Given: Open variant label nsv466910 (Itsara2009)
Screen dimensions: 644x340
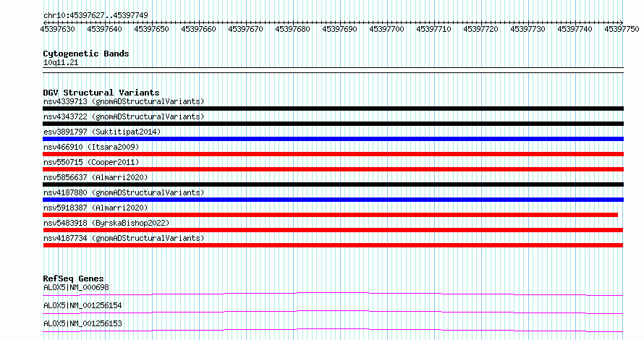Looking at the screenshot, I should pyautogui.click(x=91, y=147).
